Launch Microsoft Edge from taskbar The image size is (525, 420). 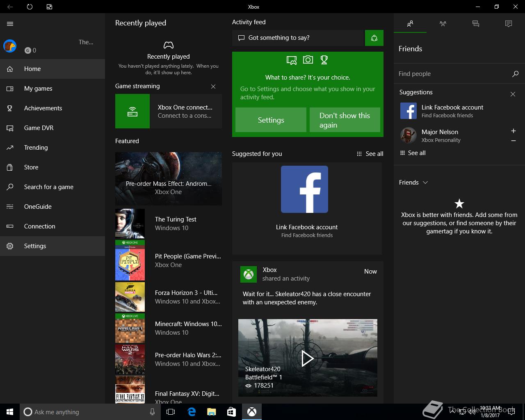click(x=191, y=412)
